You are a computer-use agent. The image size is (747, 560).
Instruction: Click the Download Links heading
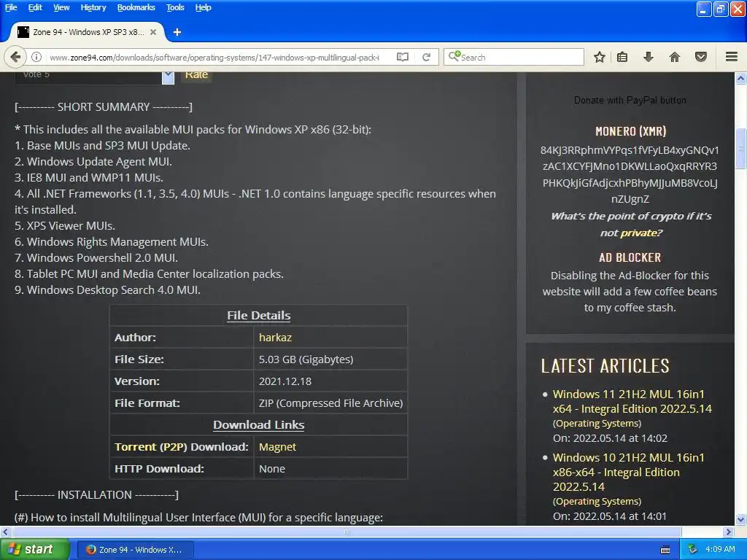tap(259, 425)
